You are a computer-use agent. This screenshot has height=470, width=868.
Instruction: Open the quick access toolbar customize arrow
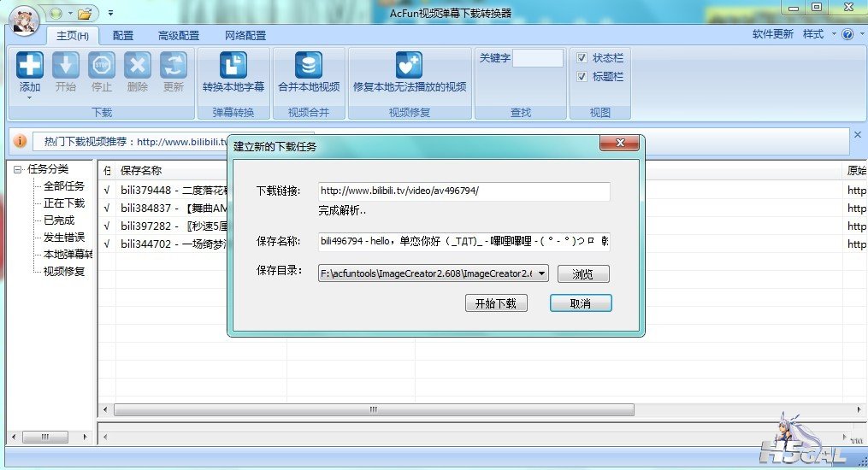coord(110,14)
